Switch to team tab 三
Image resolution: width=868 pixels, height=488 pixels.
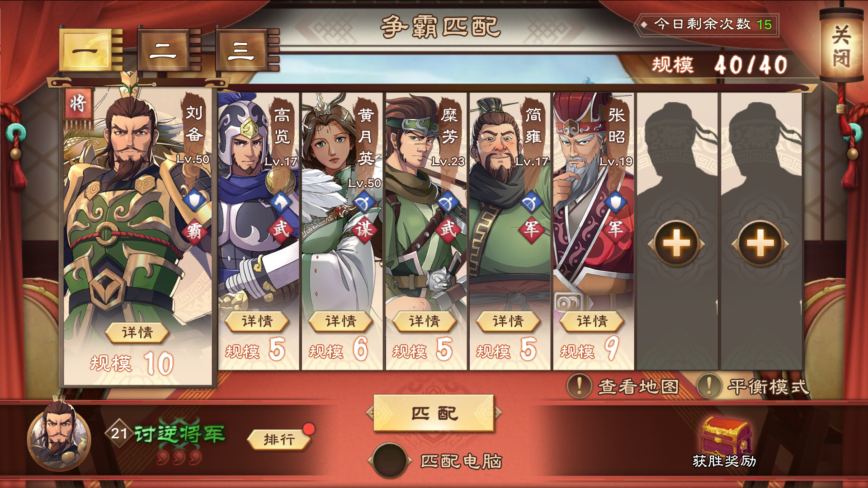(242, 50)
